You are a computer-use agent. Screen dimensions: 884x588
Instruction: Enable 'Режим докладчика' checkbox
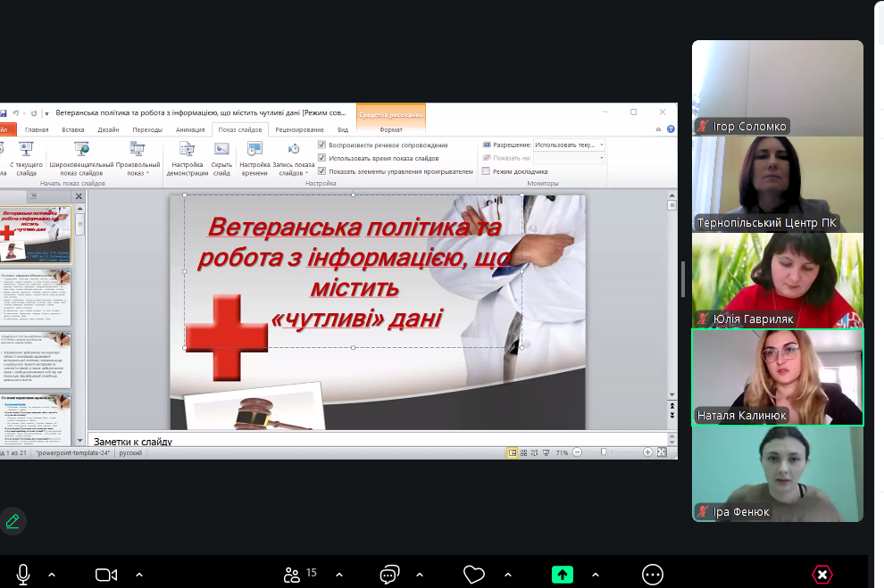486,171
